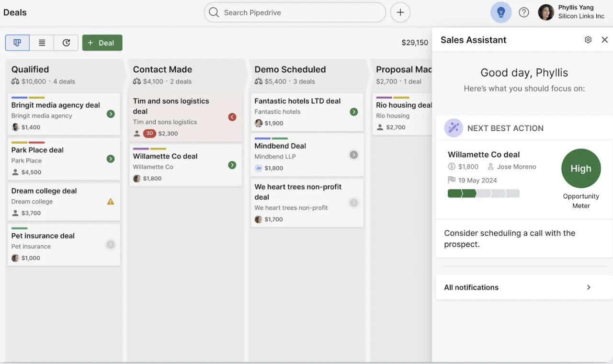Open Phyllis Yang account menu
Screen dimensions: 613x364
click(572, 12)
